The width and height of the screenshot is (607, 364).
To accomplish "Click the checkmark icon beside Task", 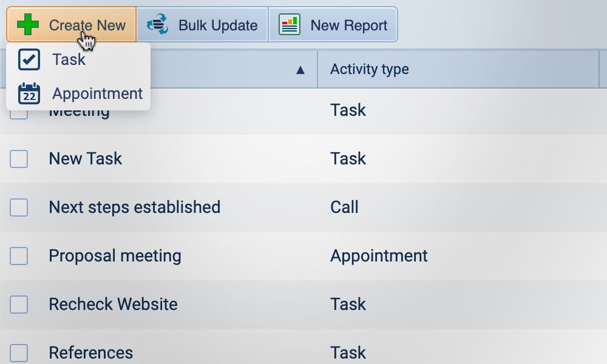I will pyautogui.click(x=29, y=59).
